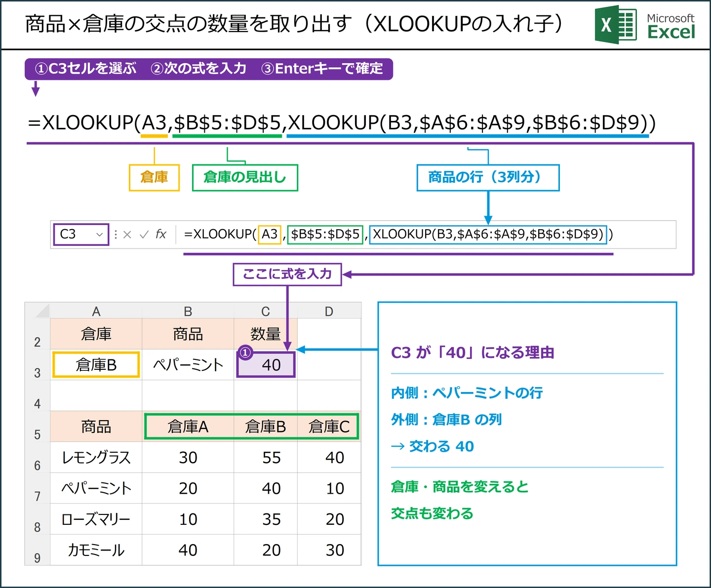
Task: Click the green 倉庫の見出し label box
Action: (x=245, y=177)
